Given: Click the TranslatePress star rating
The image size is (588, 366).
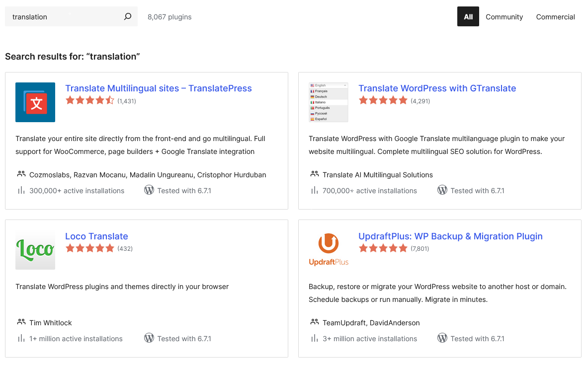Looking at the screenshot, I should 90,100.
